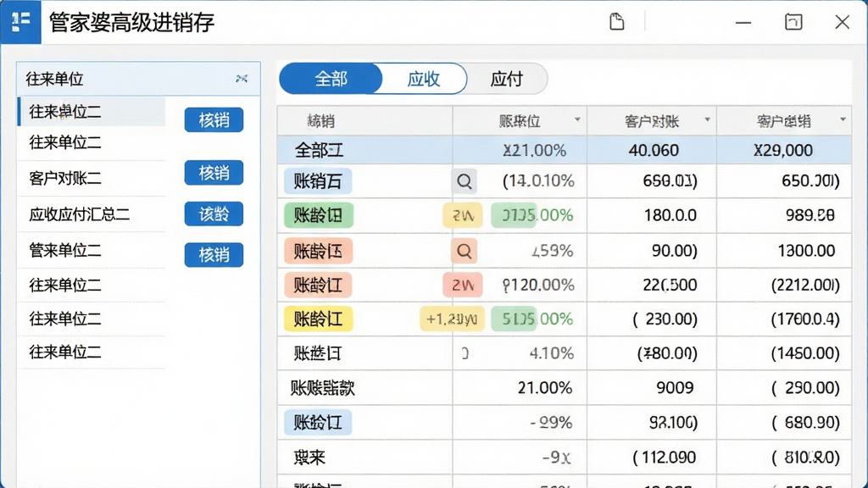
Task: Open dropdown arrow of second column header
Action: (x=577, y=119)
